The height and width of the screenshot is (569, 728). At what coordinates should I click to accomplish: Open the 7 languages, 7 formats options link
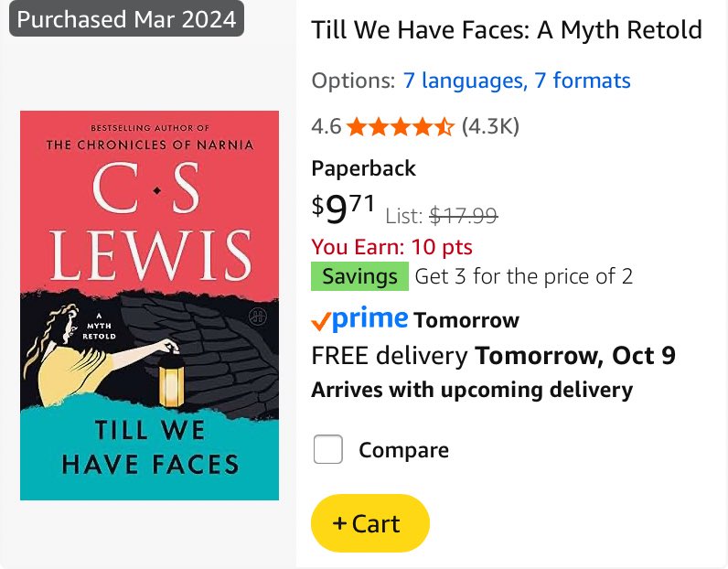tap(517, 81)
